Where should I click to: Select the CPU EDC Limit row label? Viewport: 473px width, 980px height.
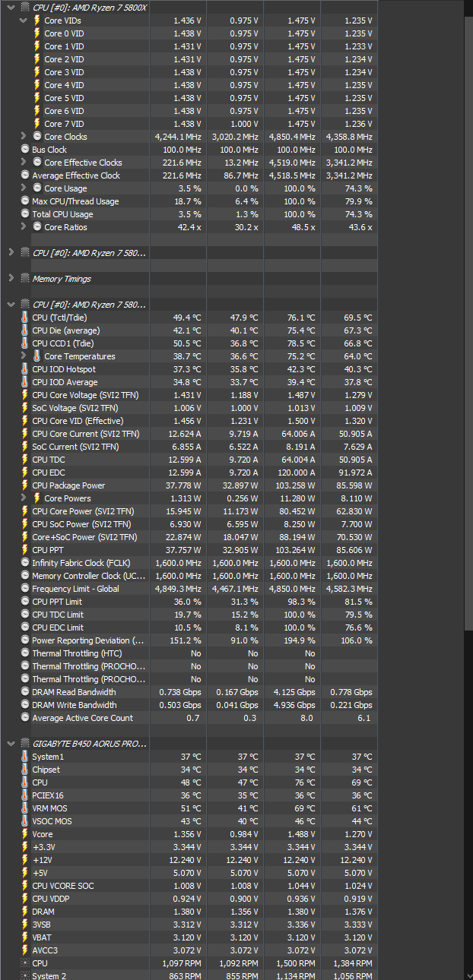tap(58, 628)
